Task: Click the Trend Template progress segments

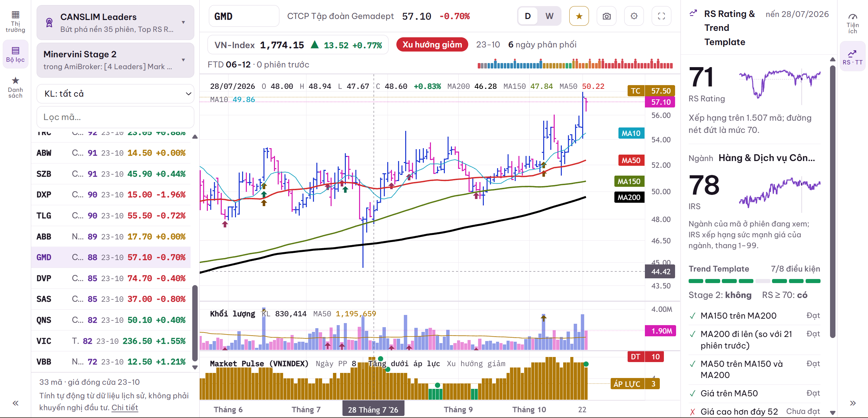Action: click(754, 281)
